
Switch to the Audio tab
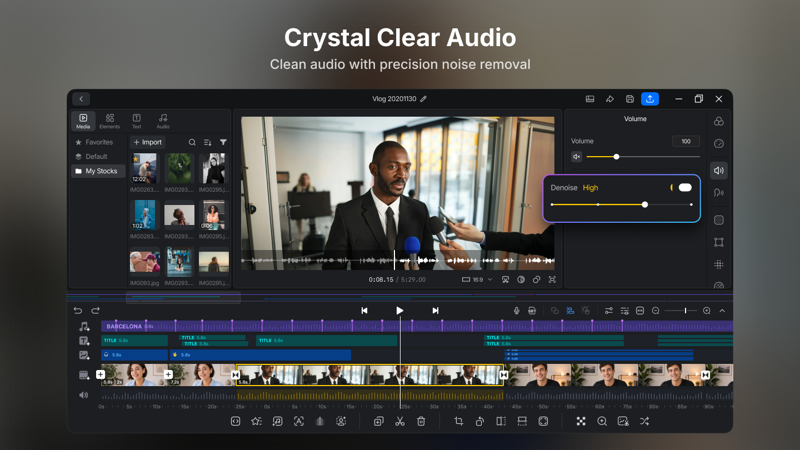[x=163, y=121]
